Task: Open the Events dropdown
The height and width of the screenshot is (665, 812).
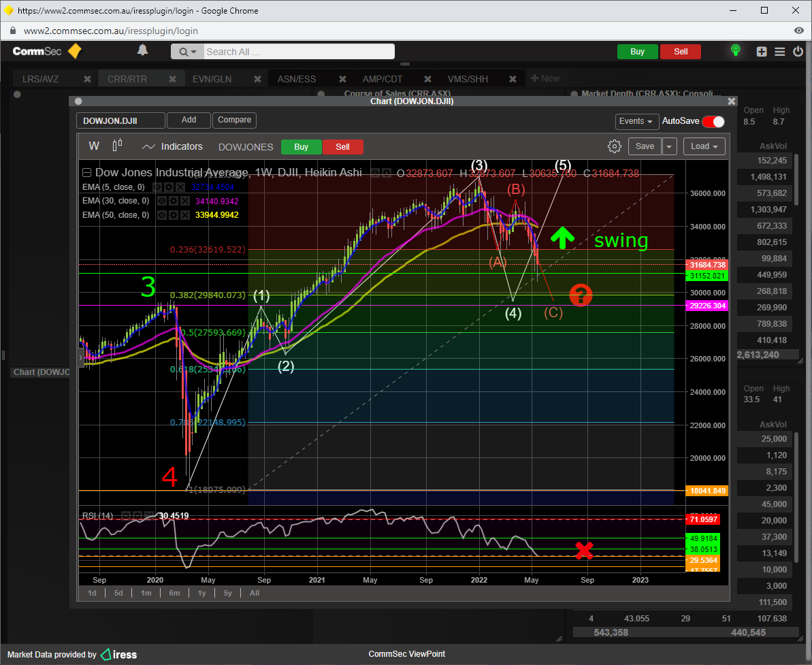Action: coord(636,121)
